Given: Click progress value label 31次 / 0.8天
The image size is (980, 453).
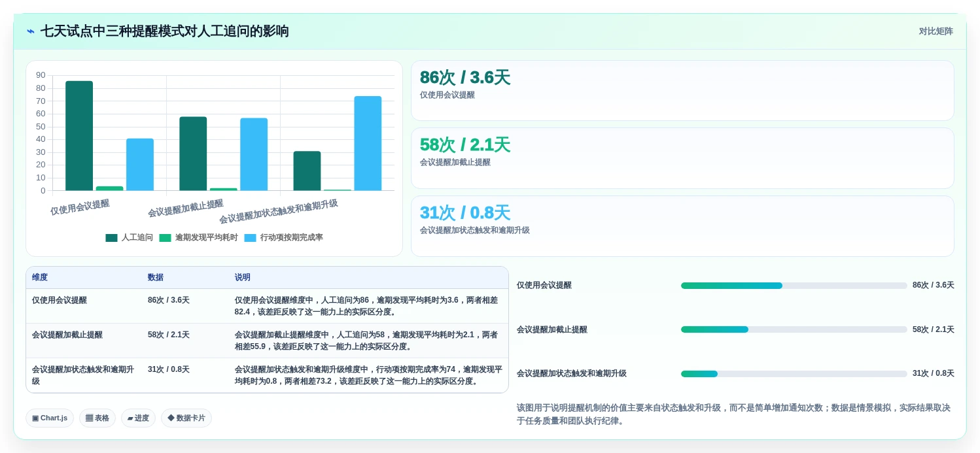Looking at the screenshot, I should [x=934, y=374].
